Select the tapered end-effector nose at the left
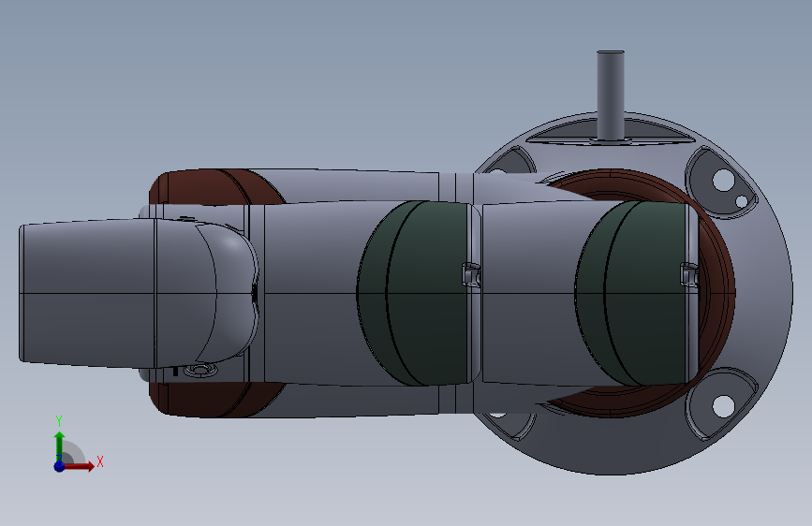 pyautogui.click(x=87, y=293)
